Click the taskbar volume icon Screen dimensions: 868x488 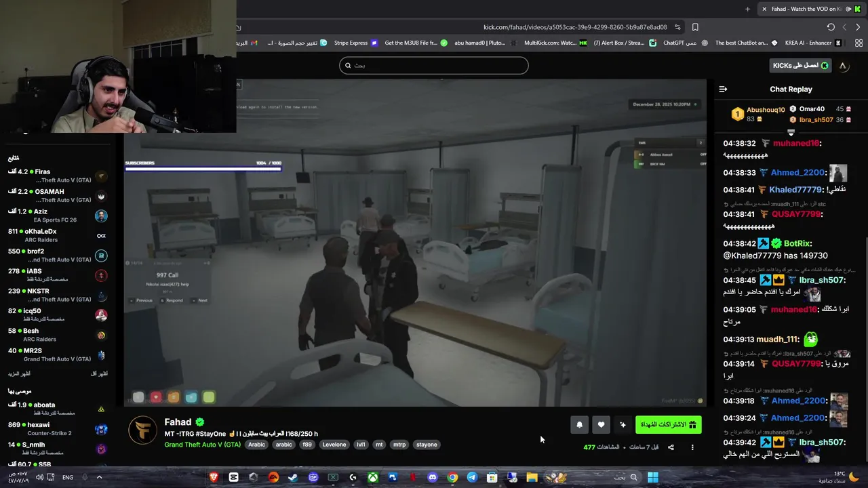[39, 477]
